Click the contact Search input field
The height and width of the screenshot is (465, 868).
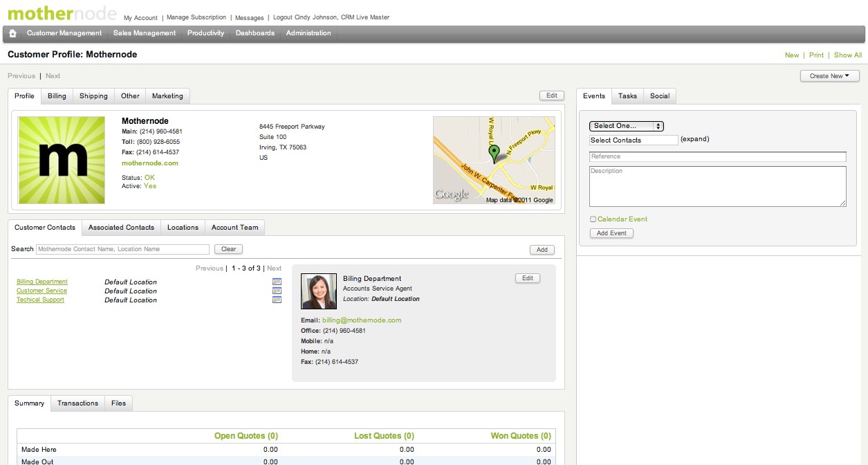pyautogui.click(x=122, y=249)
